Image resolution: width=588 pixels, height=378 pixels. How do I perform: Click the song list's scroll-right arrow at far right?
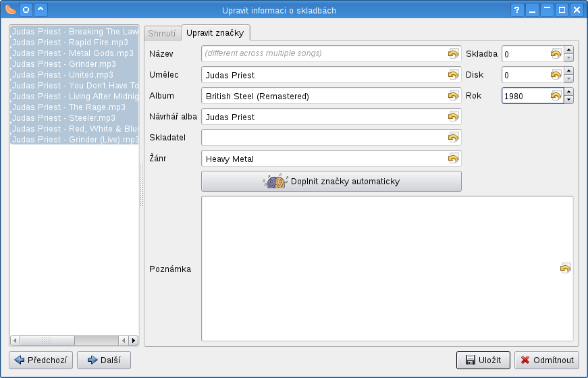[x=134, y=340]
